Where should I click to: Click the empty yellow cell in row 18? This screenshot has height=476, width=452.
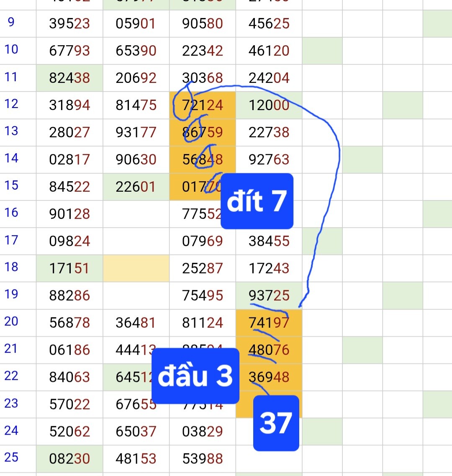pyautogui.click(x=136, y=268)
